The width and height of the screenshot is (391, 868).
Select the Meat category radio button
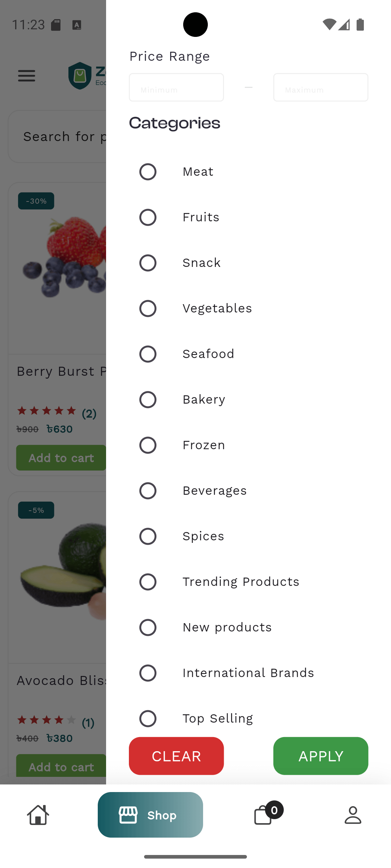(148, 172)
